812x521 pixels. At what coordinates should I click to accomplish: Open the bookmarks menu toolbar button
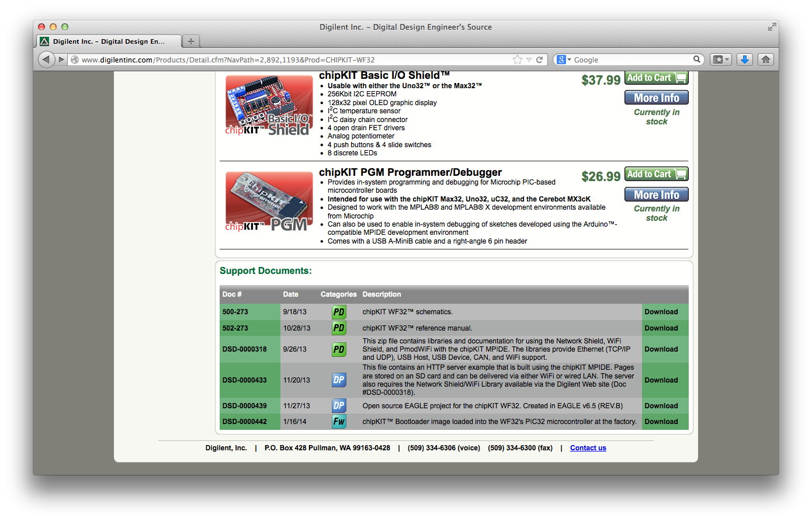pyautogui.click(x=720, y=60)
